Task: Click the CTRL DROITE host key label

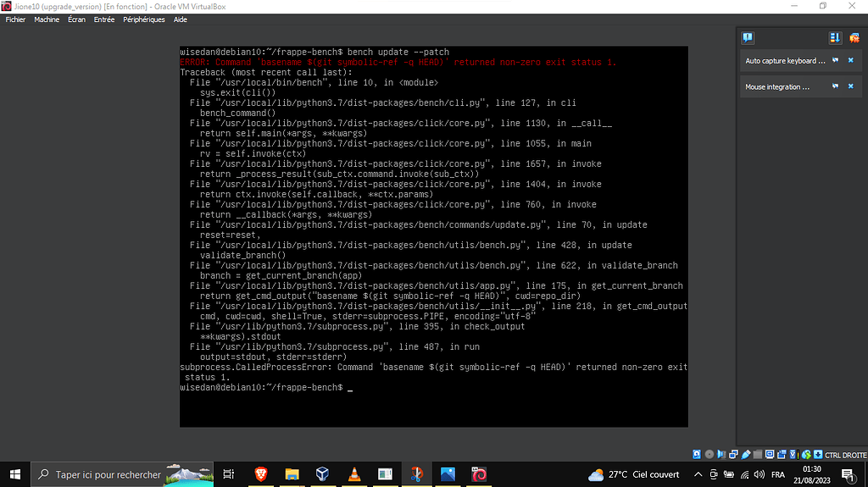Action: coord(846,455)
